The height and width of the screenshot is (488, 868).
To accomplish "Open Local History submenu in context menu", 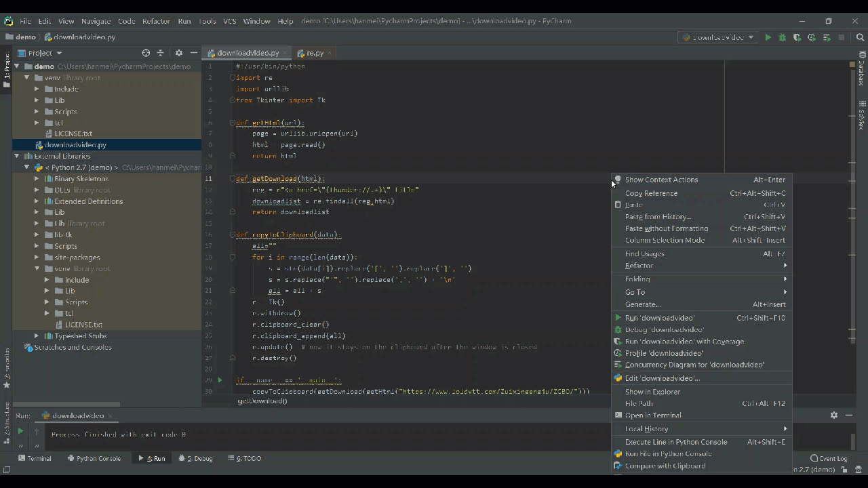I will click(x=702, y=429).
